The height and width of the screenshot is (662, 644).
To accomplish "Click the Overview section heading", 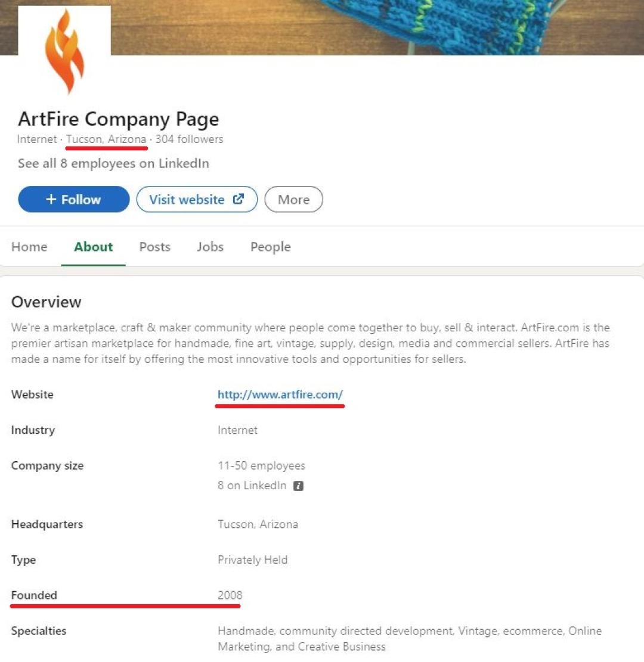I will pos(46,302).
